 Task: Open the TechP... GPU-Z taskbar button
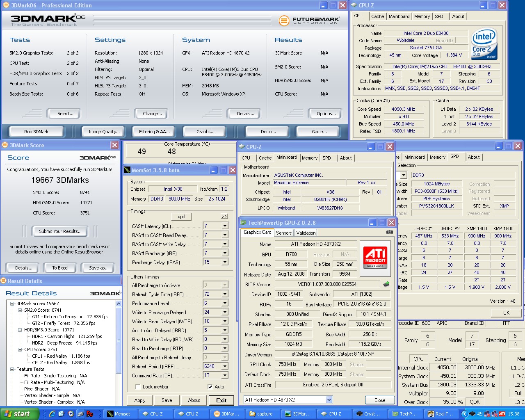point(405,414)
